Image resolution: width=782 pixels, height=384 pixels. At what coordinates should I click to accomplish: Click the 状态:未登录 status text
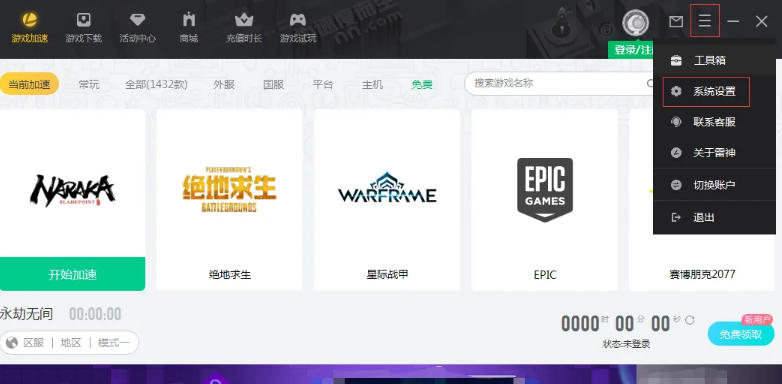(626, 345)
